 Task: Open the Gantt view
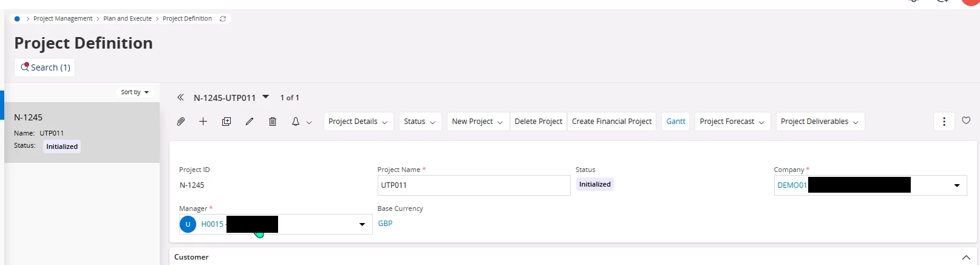pos(675,122)
